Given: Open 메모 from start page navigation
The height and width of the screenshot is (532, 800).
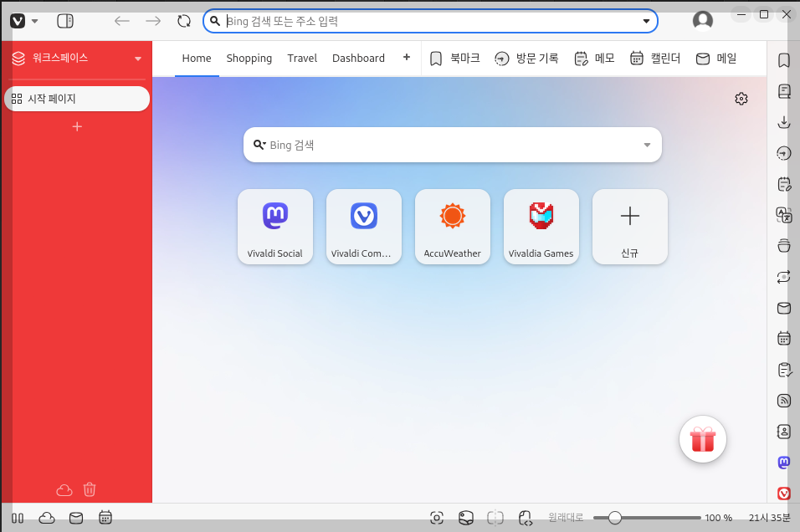Looking at the screenshot, I should coord(594,59).
